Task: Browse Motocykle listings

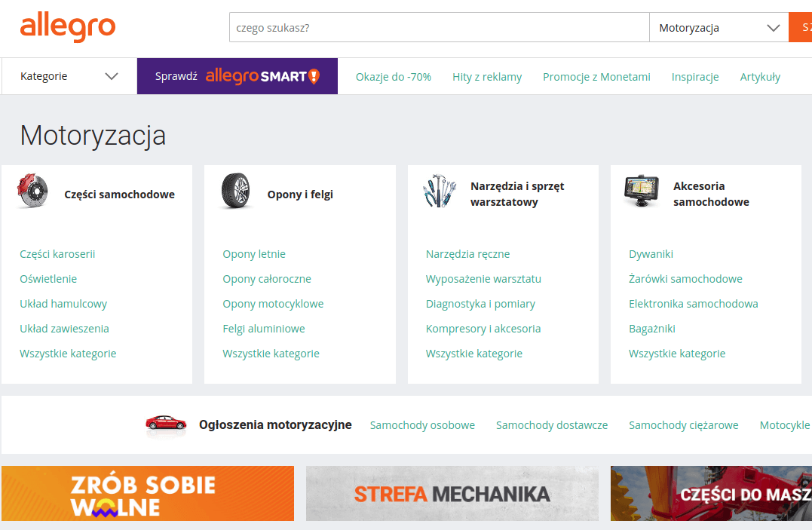Action: coord(785,424)
